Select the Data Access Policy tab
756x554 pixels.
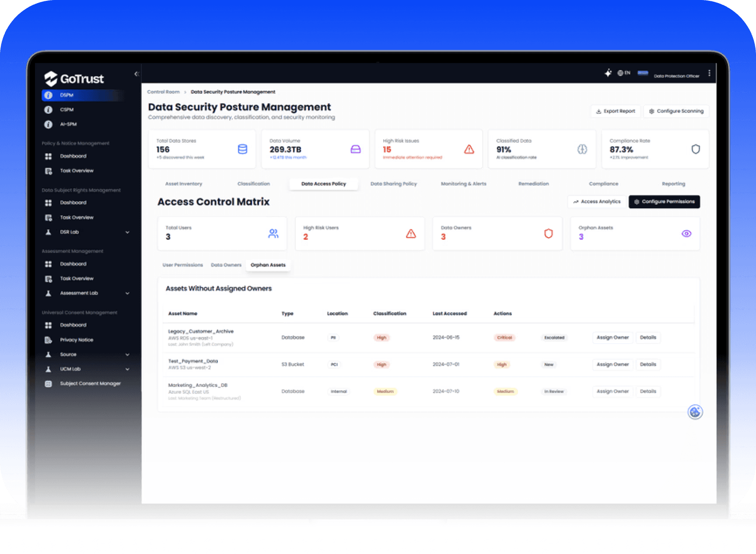click(324, 184)
